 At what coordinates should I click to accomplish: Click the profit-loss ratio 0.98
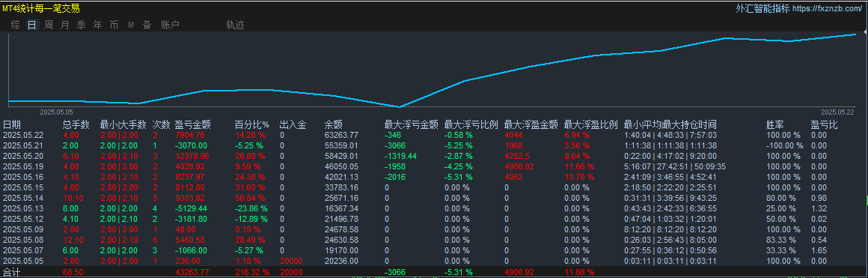819,198
